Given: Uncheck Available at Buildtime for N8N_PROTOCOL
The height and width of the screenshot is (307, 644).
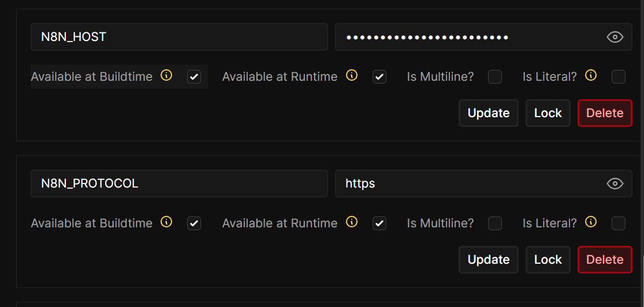Looking at the screenshot, I should click(194, 223).
